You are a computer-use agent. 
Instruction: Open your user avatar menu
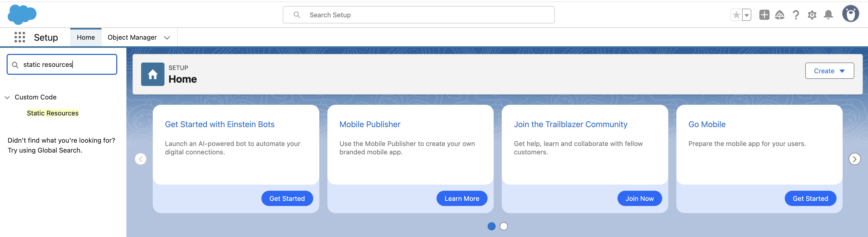coord(850,14)
